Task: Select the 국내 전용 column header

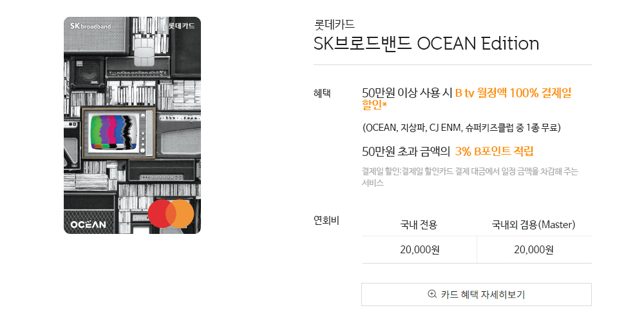Action: click(419, 225)
